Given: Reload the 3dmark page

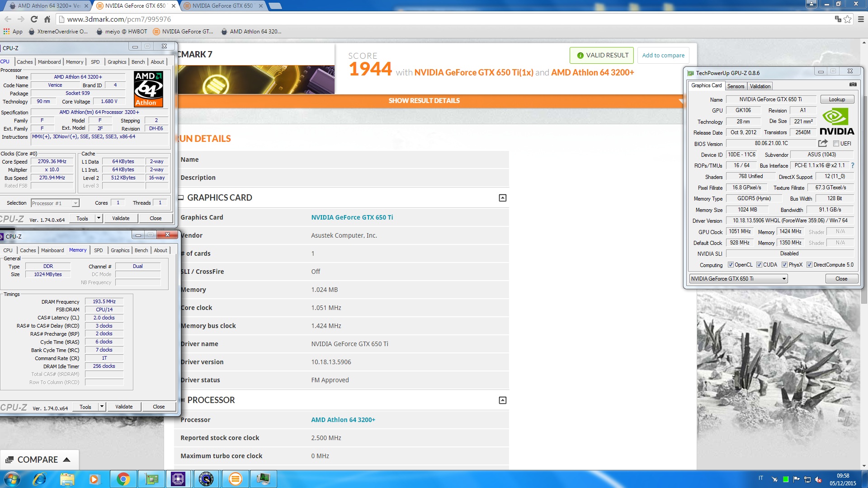Looking at the screenshot, I should pyautogui.click(x=34, y=19).
